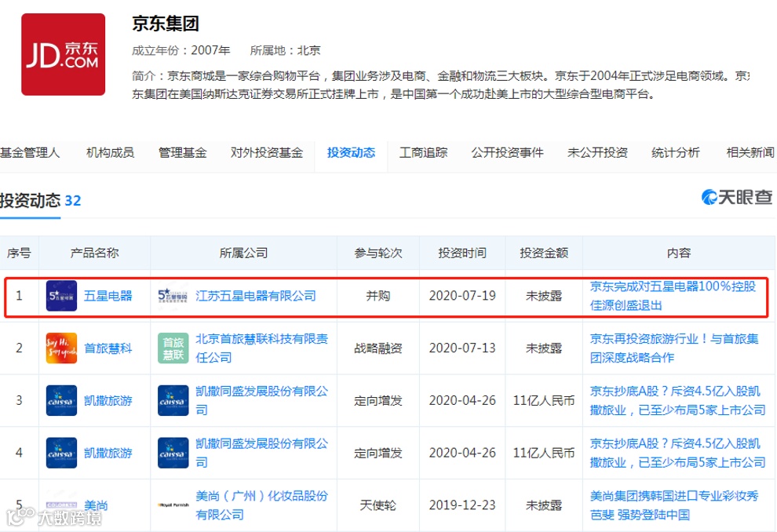Select the 投资动态 tab
Screen dimensions: 777x532
pyautogui.click(x=351, y=152)
